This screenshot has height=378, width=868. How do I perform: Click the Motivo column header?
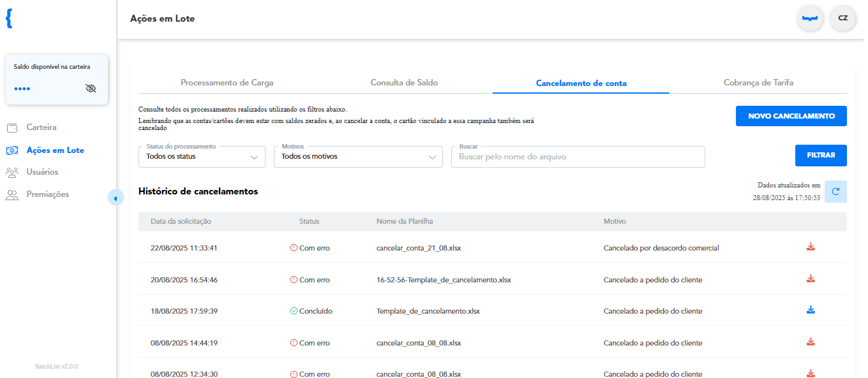(615, 221)
